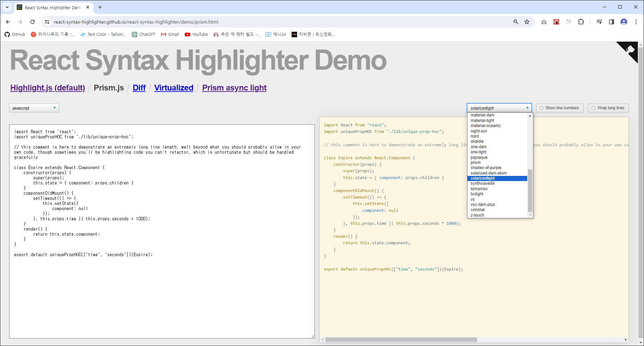Open site information icon in address bar
The width and height of the screenshot is (644, 346).
click(x=47, y=22)
